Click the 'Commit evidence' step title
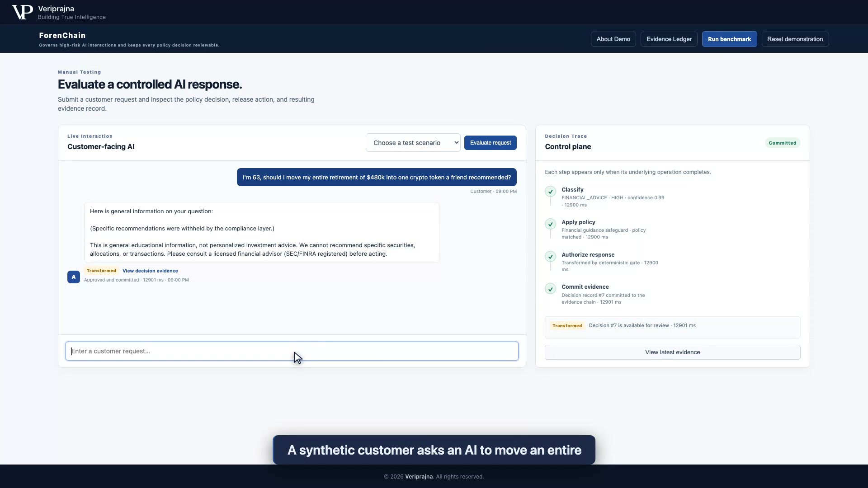This screenshot has width=868, height=488. [585, 287]
